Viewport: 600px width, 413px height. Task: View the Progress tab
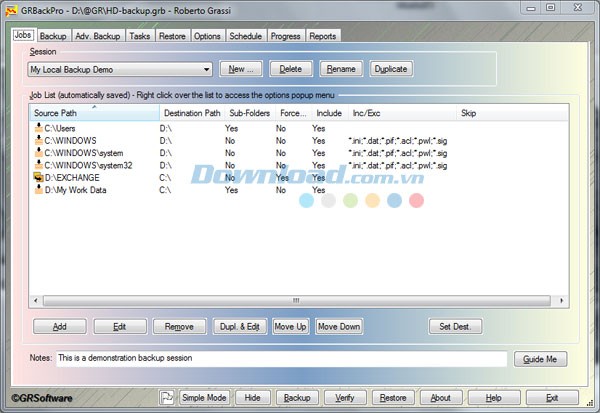pos(285,36)
